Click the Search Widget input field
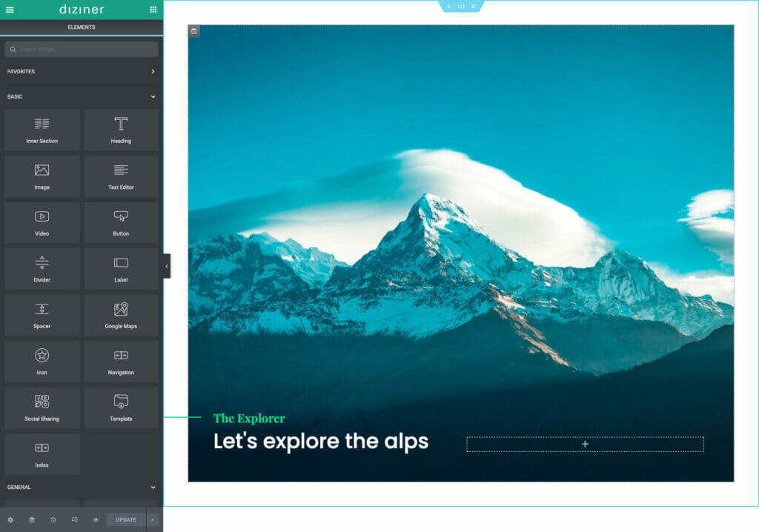Screen dimensions: 759x532 pyautogui.click(x=82, y=50)
